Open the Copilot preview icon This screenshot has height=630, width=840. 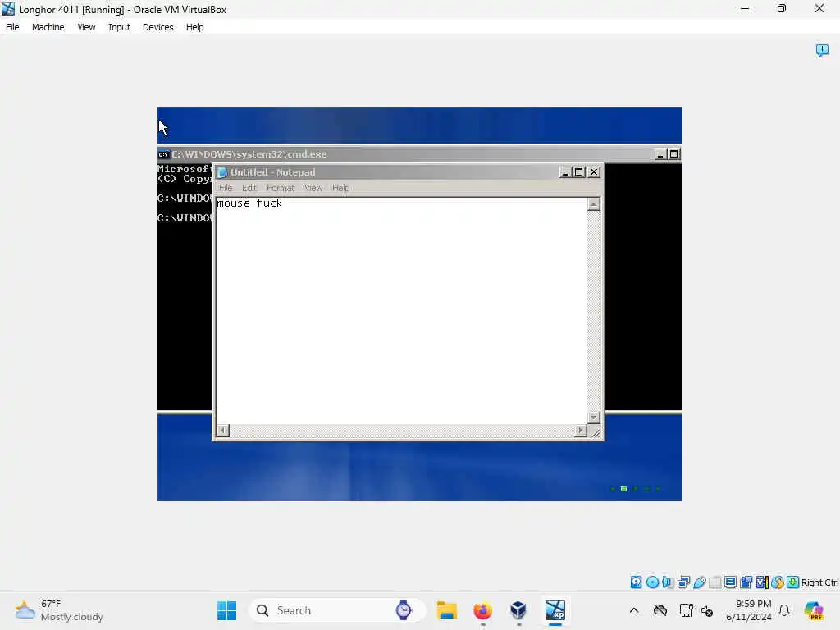(x=813, y=610)
